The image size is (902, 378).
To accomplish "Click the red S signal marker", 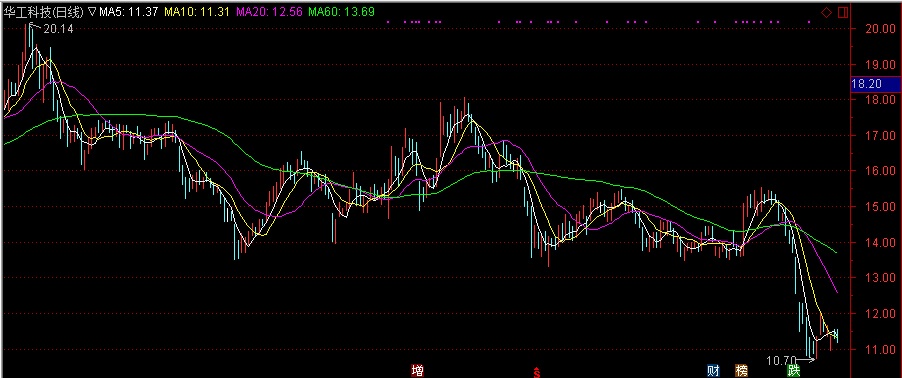I will pos(537,372).
